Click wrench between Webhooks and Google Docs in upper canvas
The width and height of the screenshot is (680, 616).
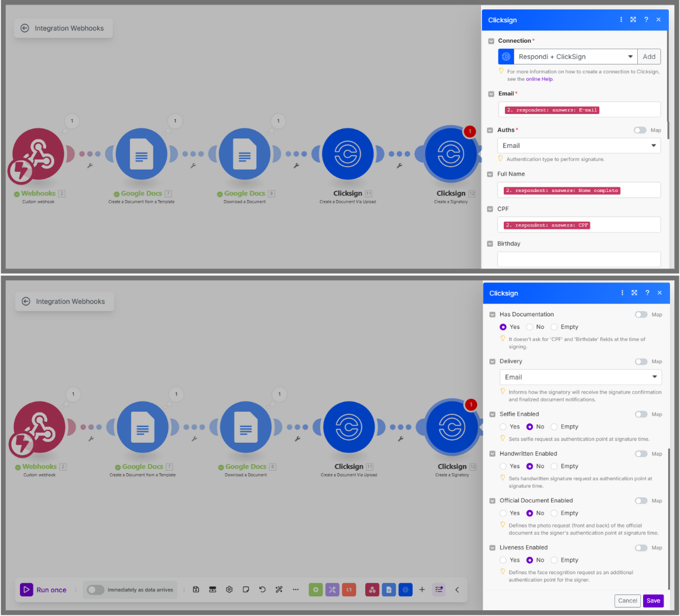tap(90, 166)
